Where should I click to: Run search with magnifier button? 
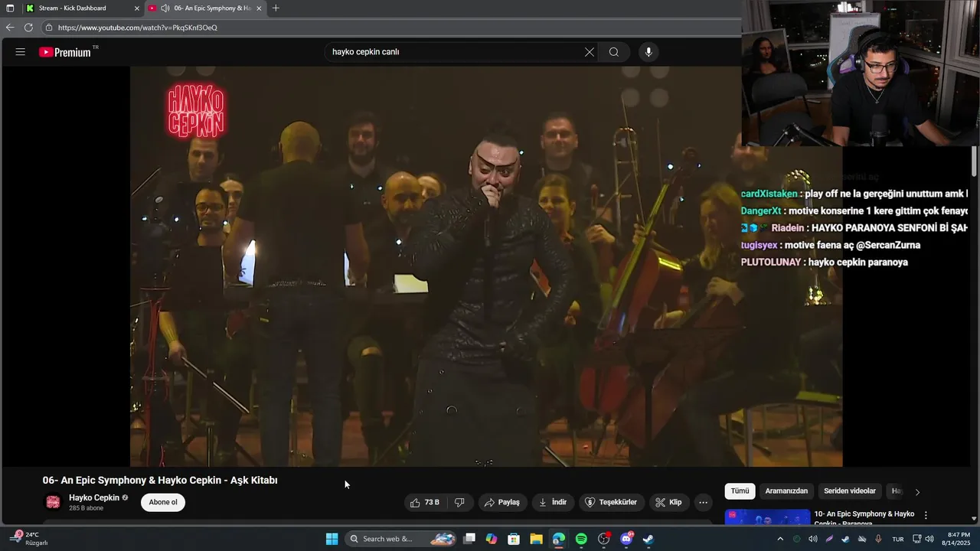click(614, 52)
